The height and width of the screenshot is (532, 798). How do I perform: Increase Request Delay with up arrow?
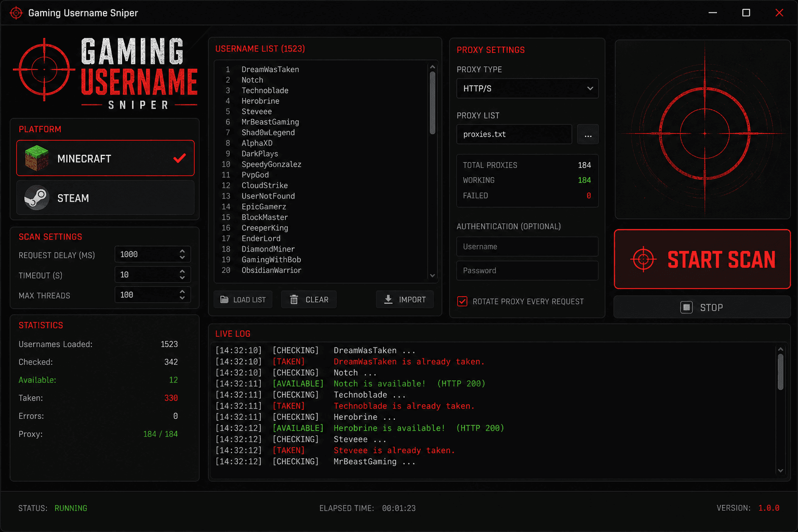pos(182,251)
